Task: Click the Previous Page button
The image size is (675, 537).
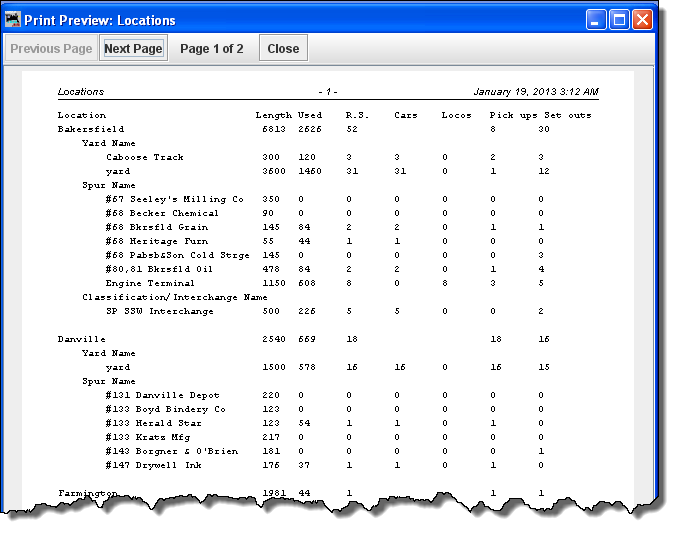Action: [x=51, y=48]
